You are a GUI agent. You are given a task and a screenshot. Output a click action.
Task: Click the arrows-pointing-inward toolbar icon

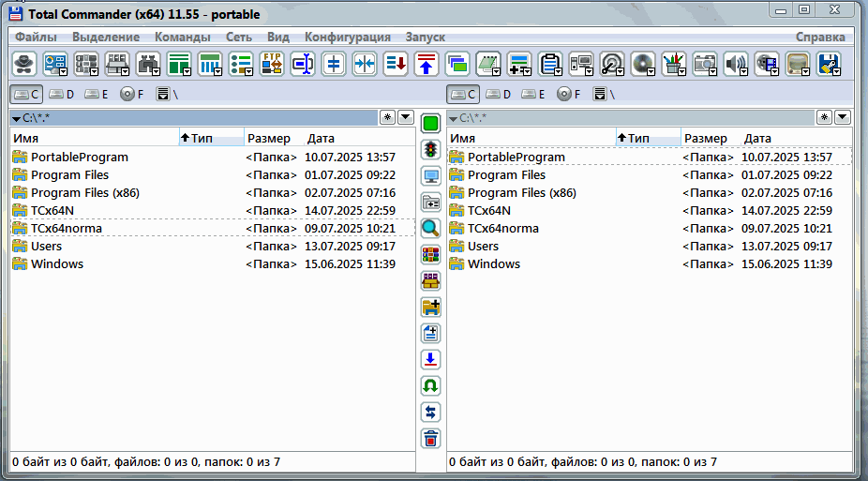coord(365,64)
